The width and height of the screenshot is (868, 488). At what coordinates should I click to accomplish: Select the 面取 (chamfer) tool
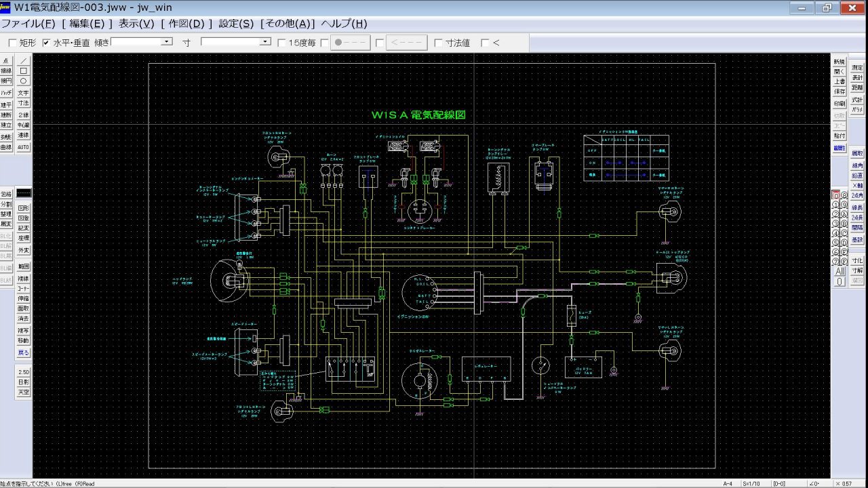(x=24, y=308)
